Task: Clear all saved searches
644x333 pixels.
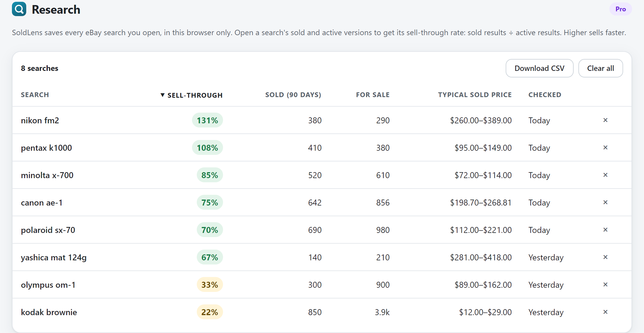Action: click(x=600, y=68)
